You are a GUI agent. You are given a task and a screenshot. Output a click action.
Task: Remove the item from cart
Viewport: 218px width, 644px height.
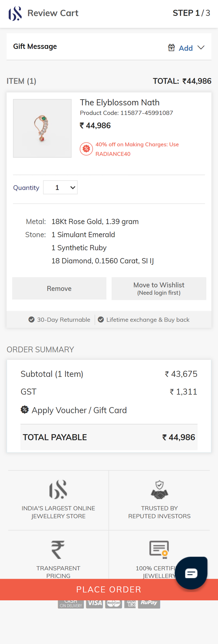coord(59,288)
